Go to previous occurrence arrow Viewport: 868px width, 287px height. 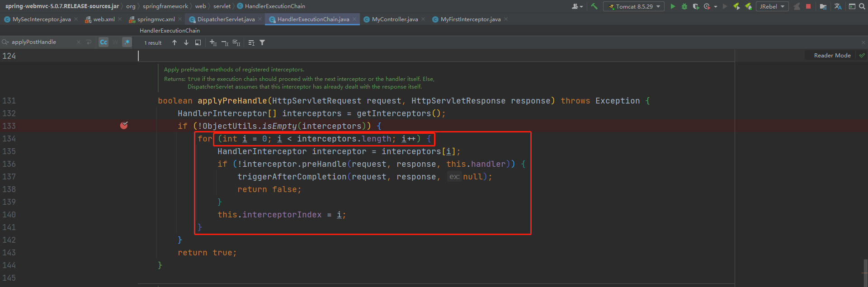click(x=175, y=42)
